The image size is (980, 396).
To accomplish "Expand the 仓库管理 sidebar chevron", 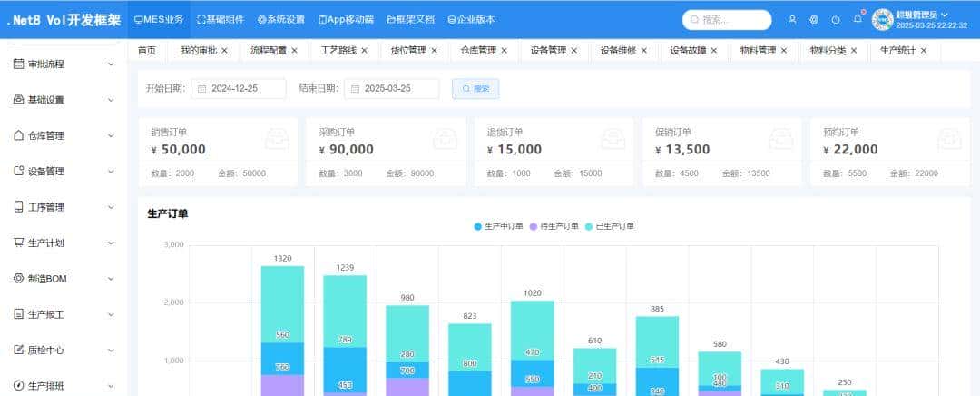I will (x=112, y=135).
